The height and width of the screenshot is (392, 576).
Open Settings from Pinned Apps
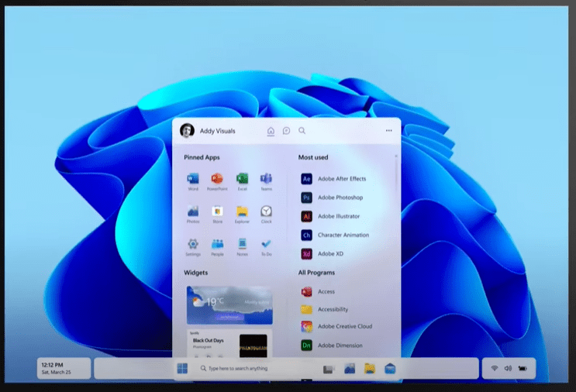[x=193, y=246]
